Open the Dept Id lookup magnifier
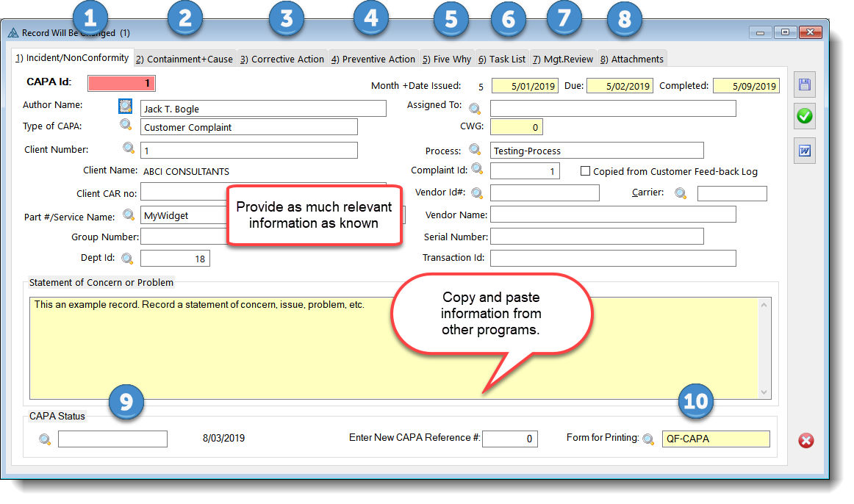This screenshot has height=504, width=854. coord(126,259)
